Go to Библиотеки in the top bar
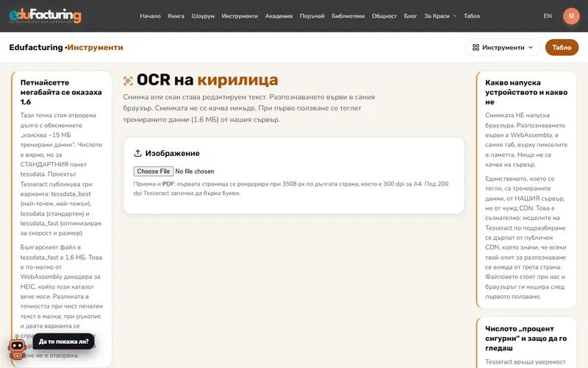The height and width of the screenshot is (368, 588). coord(348,15)
